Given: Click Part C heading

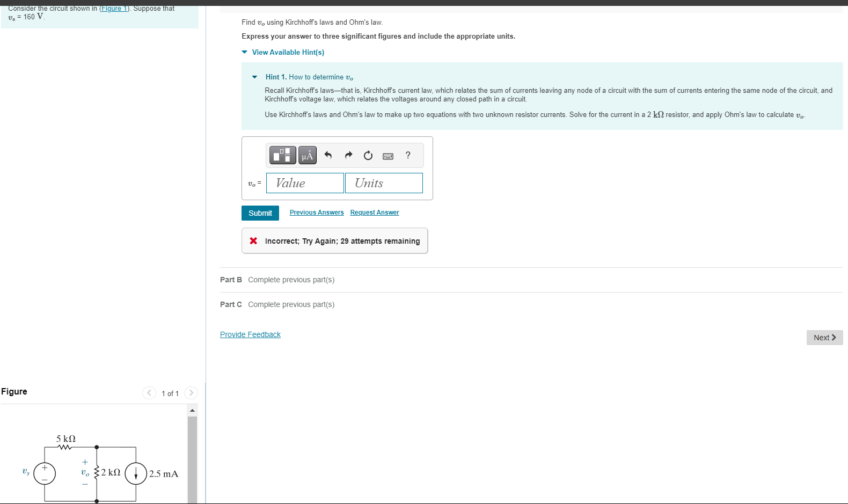Looking at the screenshot, I should [x=231, y=304].
